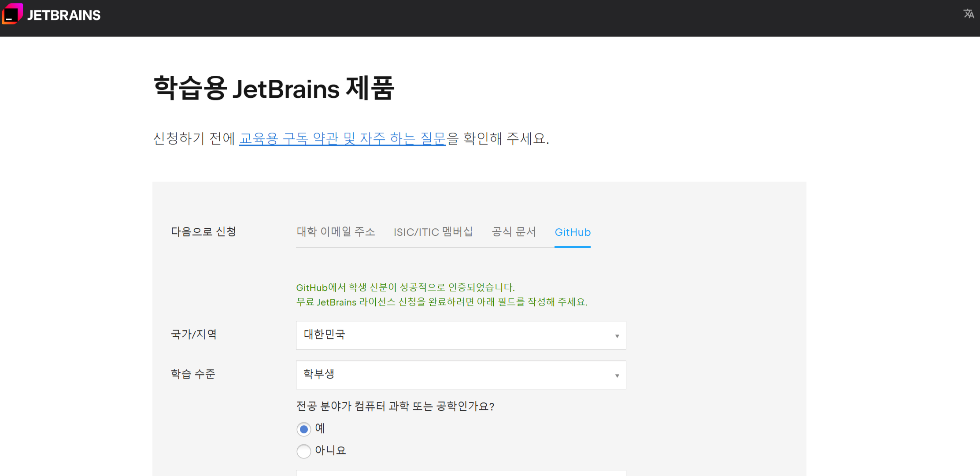This screenshot has height=476, width=980.
Task: Click the JetBrains logo icon
Action: (12, 14)
